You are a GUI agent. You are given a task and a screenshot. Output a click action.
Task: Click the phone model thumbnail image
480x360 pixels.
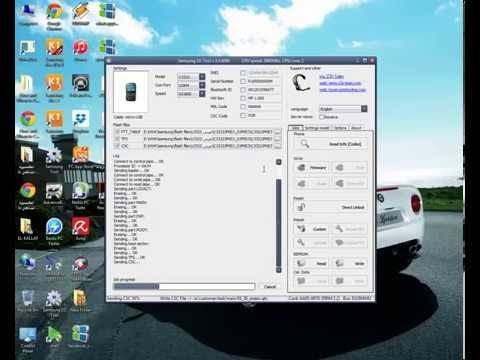tap(131, 92)
